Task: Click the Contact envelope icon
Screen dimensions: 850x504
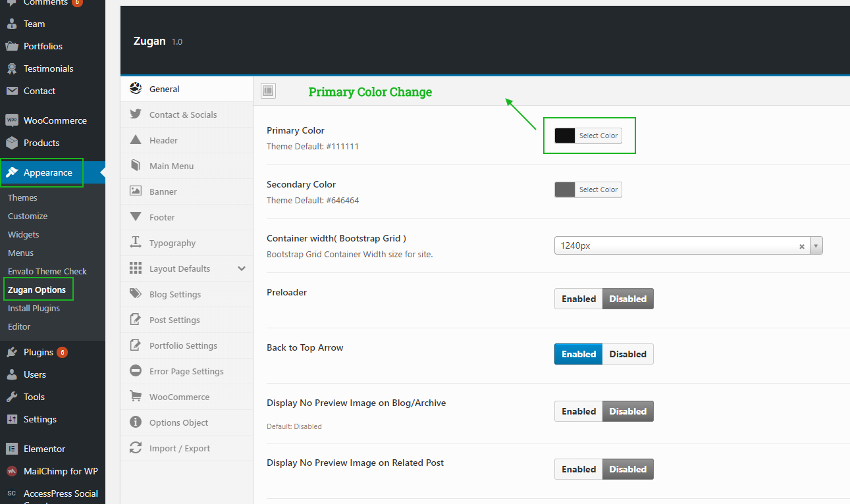Action: click(12, 91)
